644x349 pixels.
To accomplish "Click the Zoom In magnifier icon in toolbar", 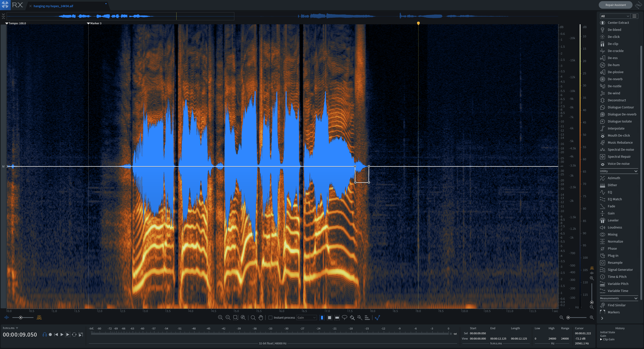I will point(220,318).
